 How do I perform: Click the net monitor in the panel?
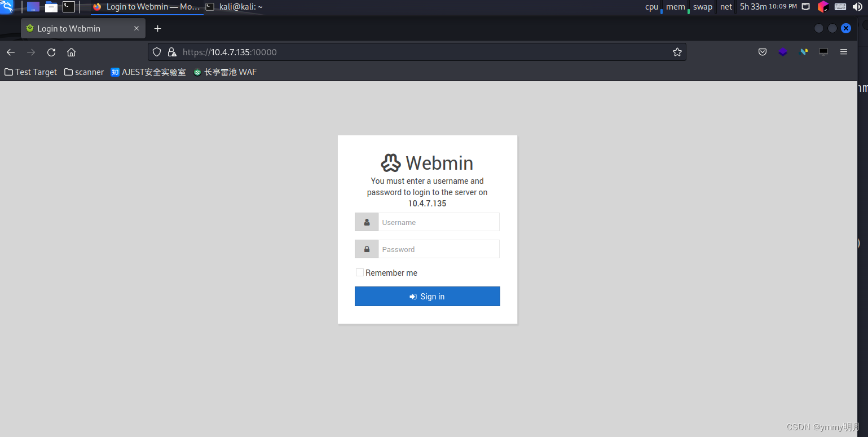click(726, 7)
